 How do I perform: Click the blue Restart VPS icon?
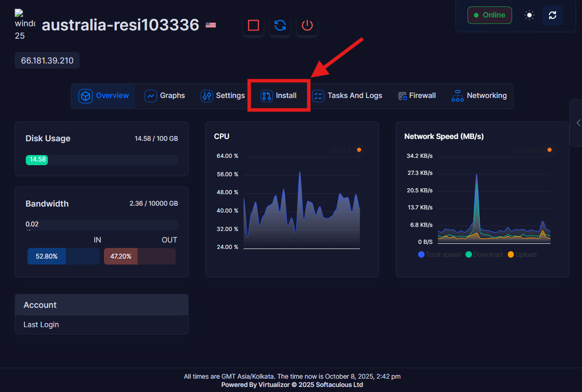280,25
